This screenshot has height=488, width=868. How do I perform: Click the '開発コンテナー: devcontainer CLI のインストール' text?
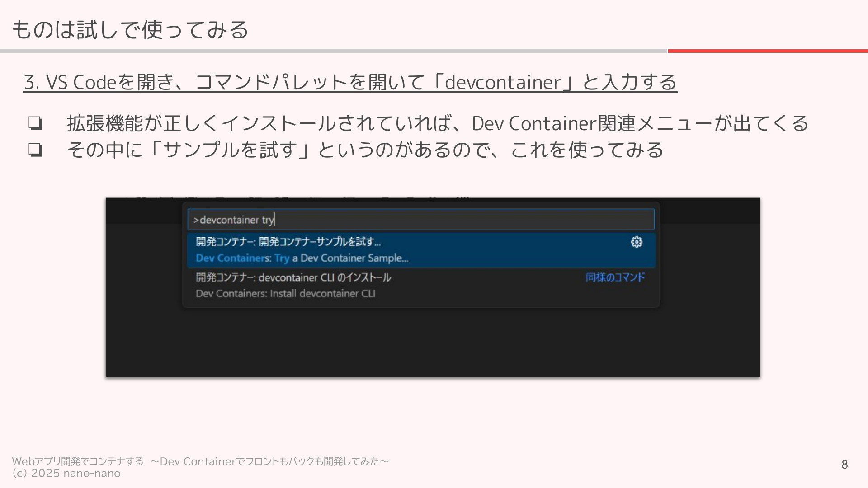pos(293,277)
